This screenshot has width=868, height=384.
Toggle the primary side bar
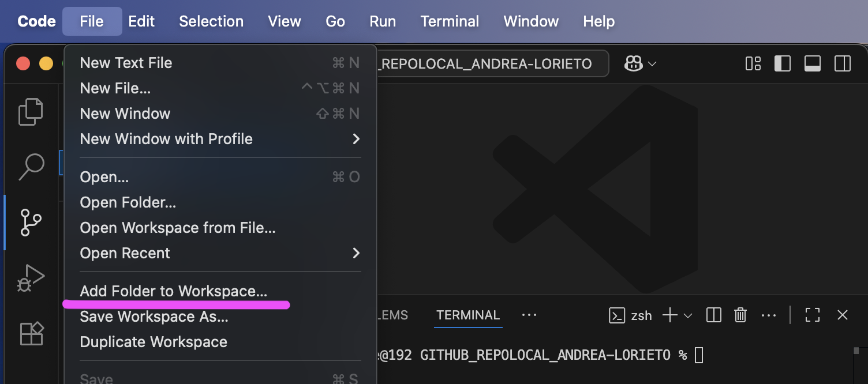(x=783, y=63)
